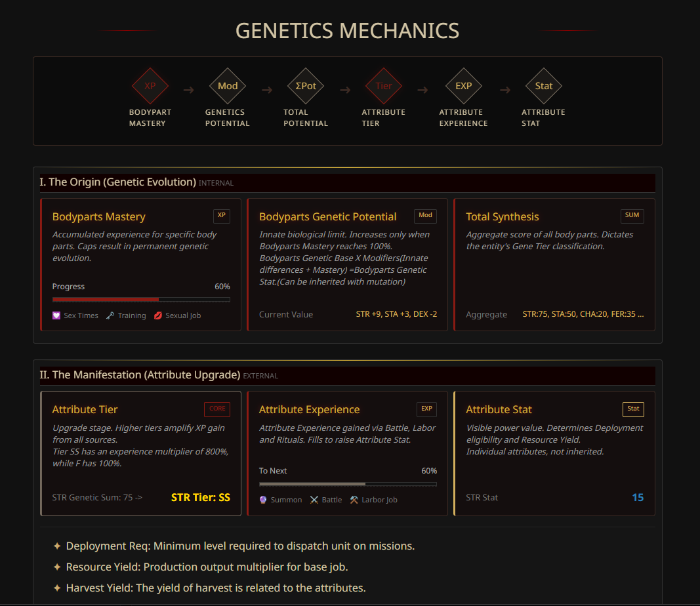
Task: Click the XP Bodypart Mastery diamond icon
Action: click(150, 86)
